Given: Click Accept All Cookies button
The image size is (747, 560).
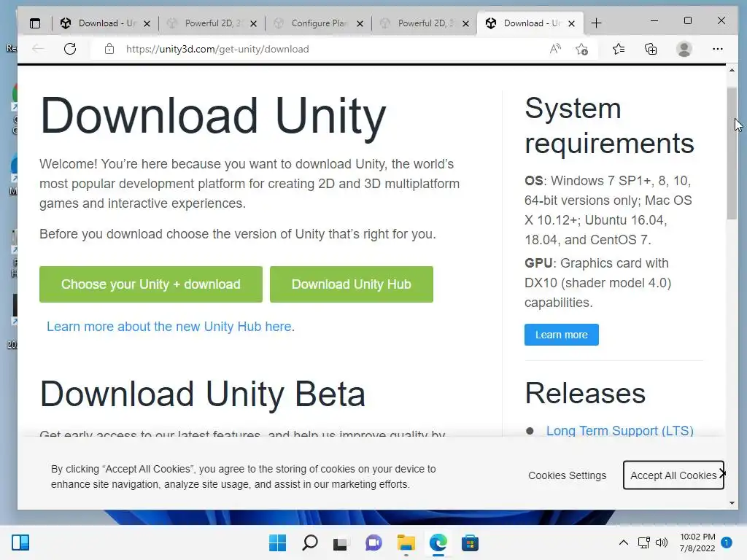Looking at the screenshot, I should 673,475.
